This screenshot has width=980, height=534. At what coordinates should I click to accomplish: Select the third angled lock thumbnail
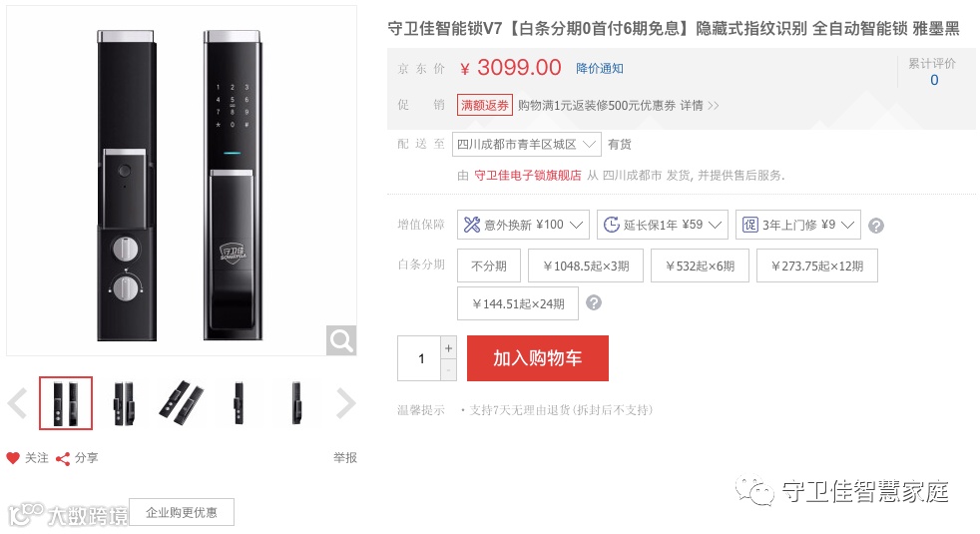182,402
